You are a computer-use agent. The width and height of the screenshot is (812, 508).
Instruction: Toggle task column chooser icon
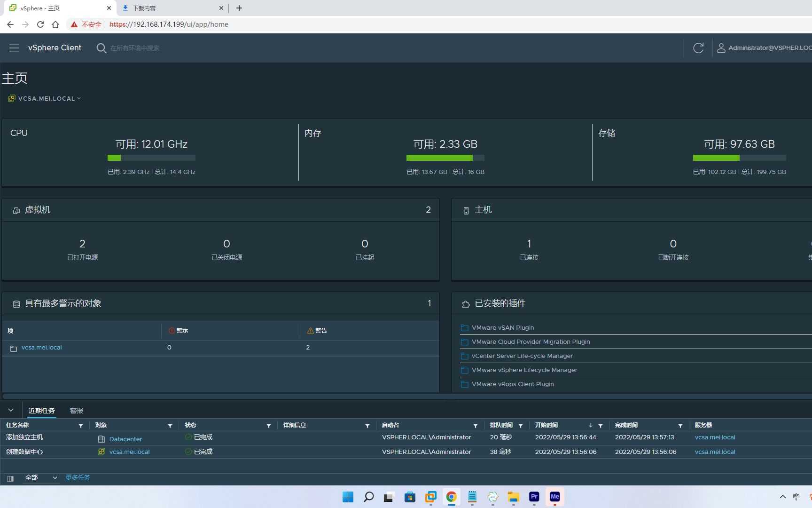point(10,478)
